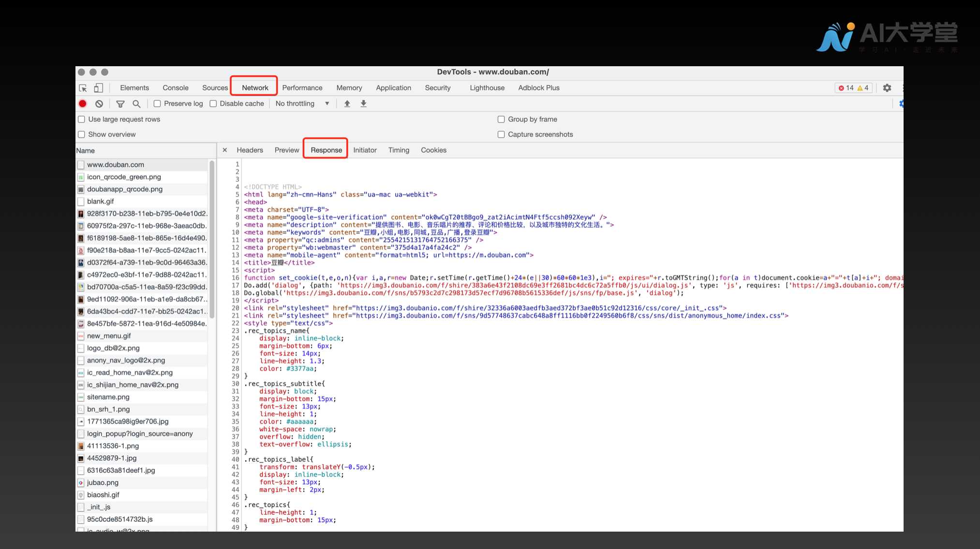This screenshot has height=549, width=980.
Task: Select the 1771365ca98ig9er706.jpg request
Action: click(x=142, y=421)
